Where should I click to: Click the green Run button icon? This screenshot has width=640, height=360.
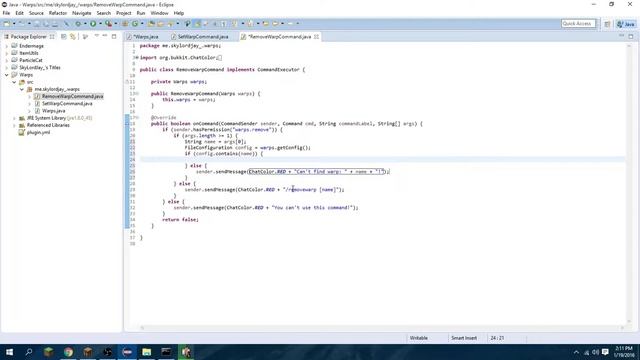[x=93, y=24]
